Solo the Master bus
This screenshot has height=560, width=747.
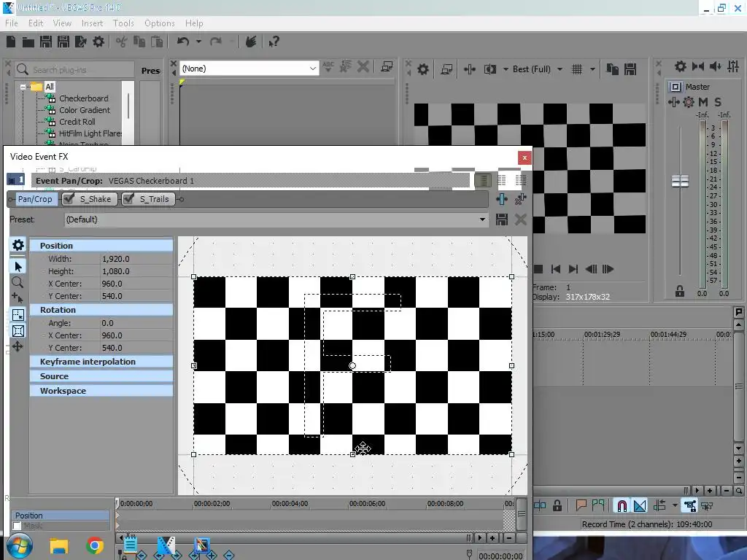[x=718, y=102]
